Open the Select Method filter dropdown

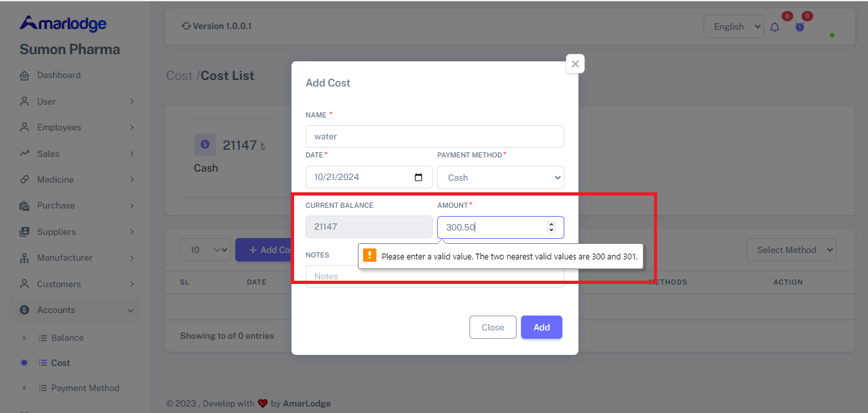(791, 250)
